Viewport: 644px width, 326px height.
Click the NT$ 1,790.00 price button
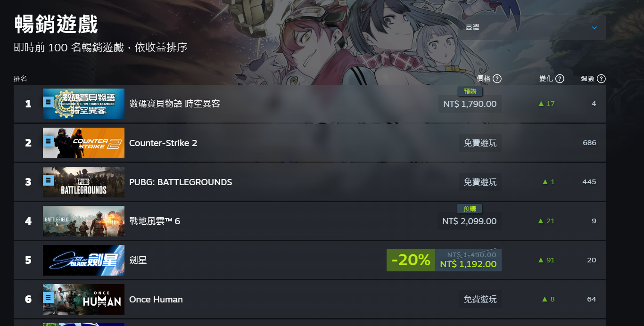[x=470, y=104]
